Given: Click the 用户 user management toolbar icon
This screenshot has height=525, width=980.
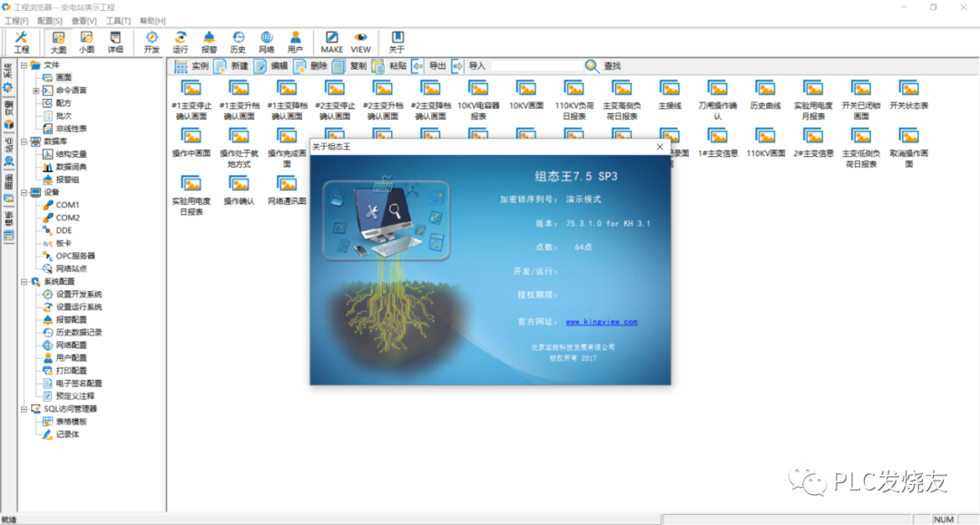Looking at the screenshot, I should coord(295,41).
